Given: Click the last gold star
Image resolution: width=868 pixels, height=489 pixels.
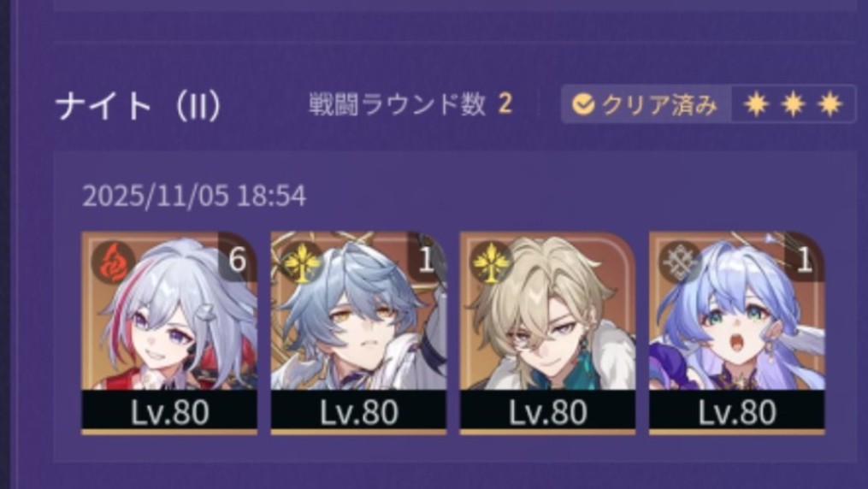Looking at the screenshot, I should [830, 104].
